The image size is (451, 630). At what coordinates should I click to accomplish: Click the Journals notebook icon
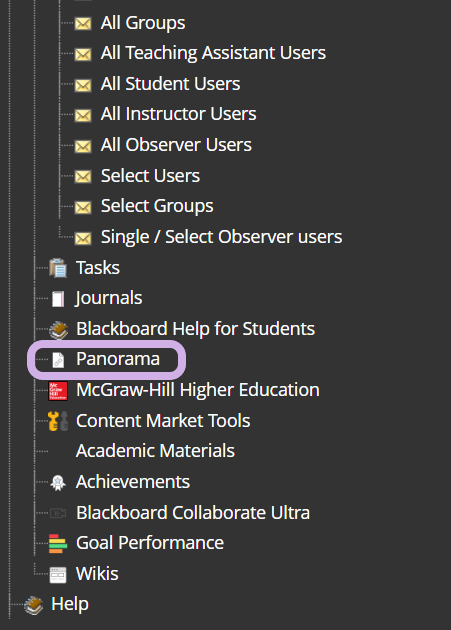pyautogui.click(x=58, y=299)
